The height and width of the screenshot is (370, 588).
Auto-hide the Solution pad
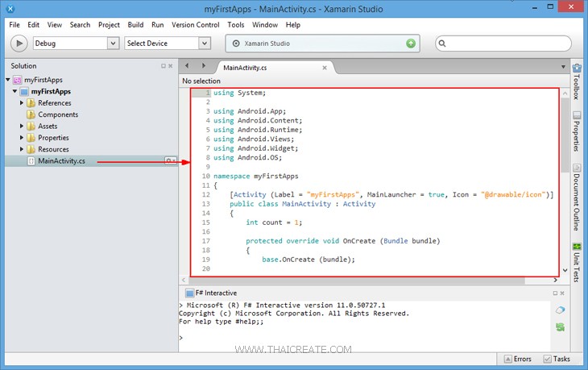(164, 66)
